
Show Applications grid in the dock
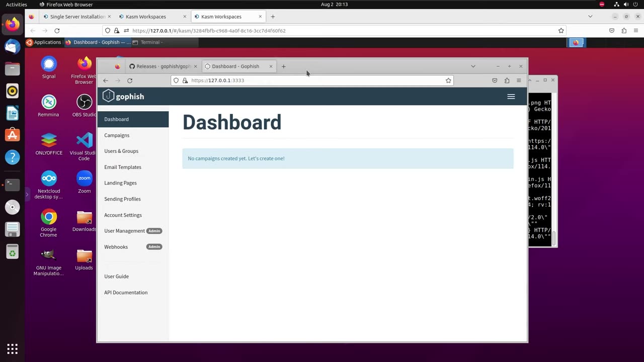coord(12,348)
